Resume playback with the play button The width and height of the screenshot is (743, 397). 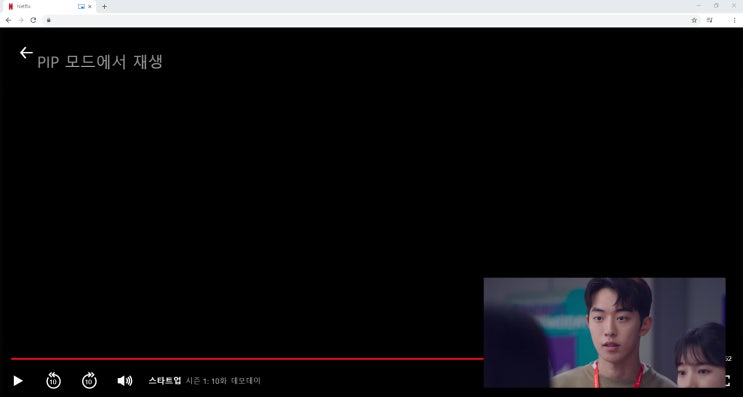(18, 380)
